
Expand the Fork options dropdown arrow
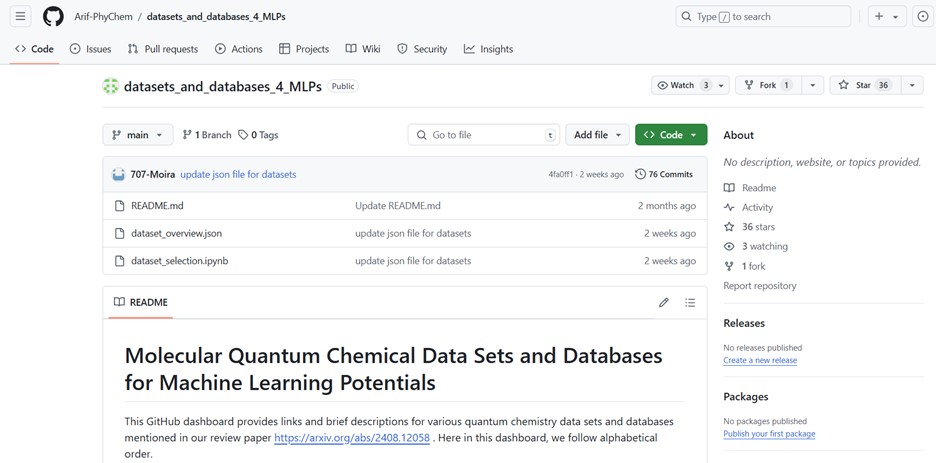[812, 85]
